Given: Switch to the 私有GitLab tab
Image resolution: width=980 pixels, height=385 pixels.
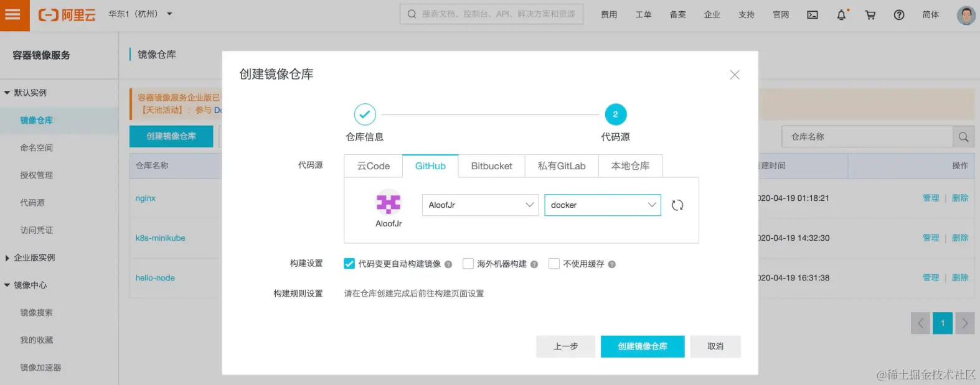Looking at the screenshot, I should 562,166.
